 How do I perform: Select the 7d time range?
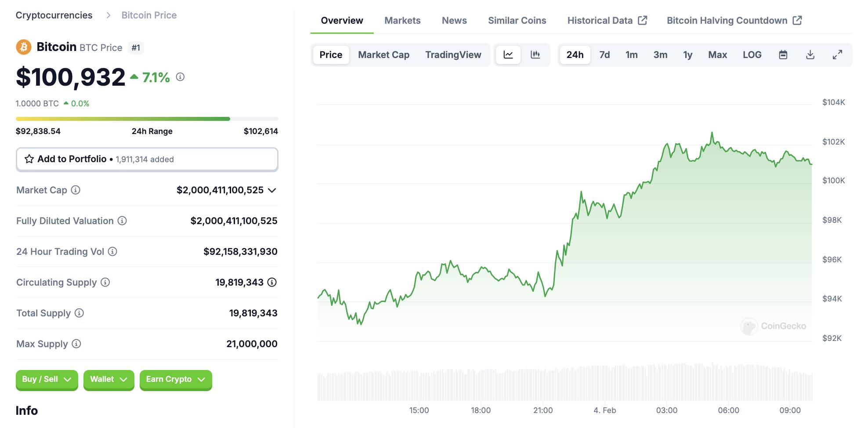[x=604, y=55]
